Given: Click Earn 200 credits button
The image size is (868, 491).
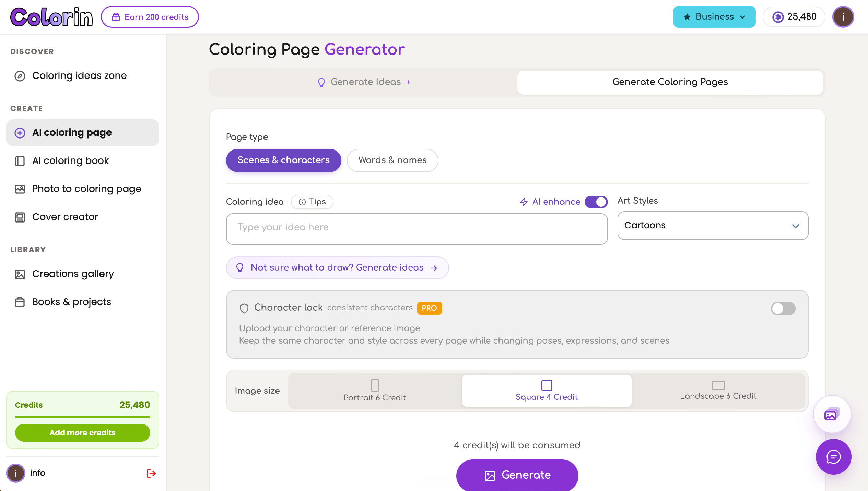Looking at the screenshot, I should (x=150, y=17).
